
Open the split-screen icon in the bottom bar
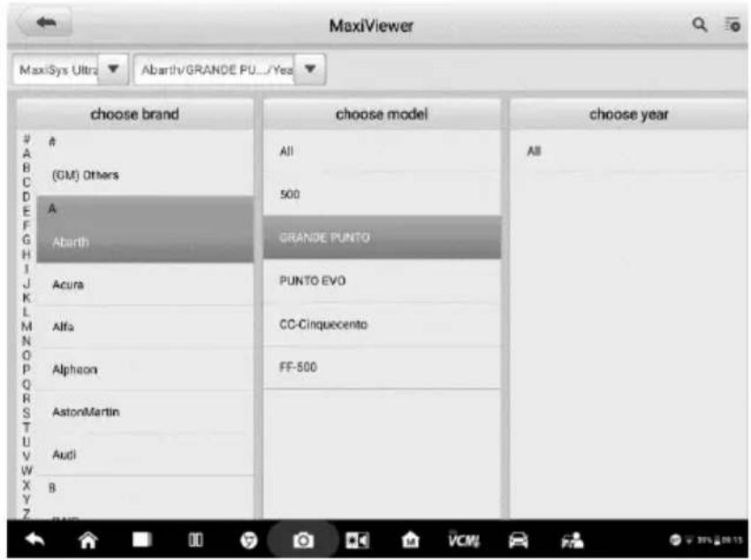[x=195, y=541]
